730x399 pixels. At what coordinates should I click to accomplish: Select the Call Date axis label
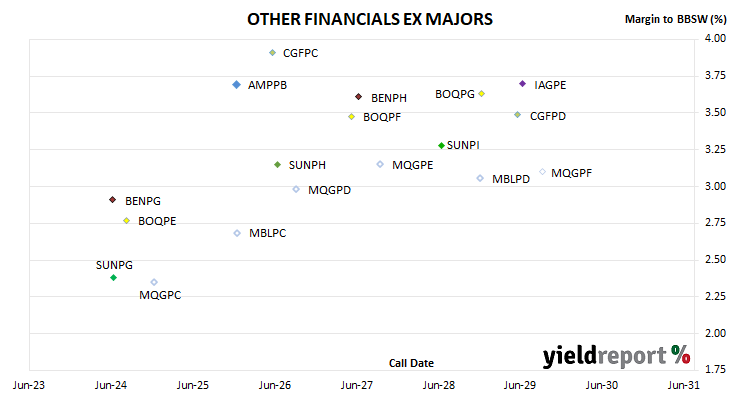click(x=411, y=363)
